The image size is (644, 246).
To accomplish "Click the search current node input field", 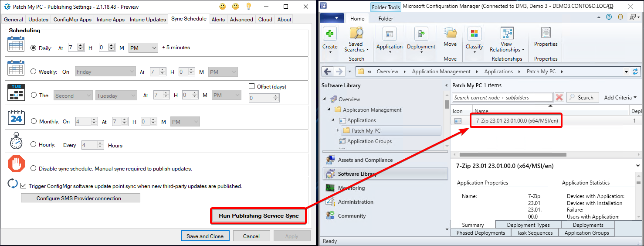I will (503, 98).
